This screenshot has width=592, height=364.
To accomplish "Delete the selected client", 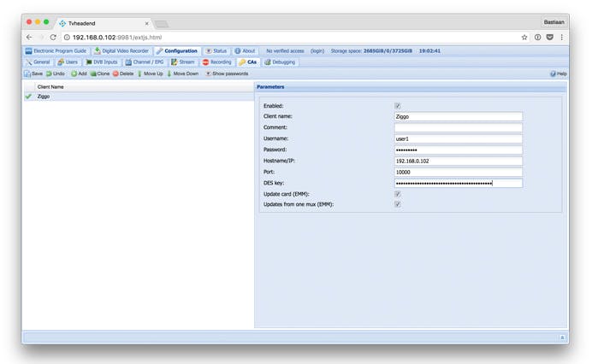I will point(123,73).
